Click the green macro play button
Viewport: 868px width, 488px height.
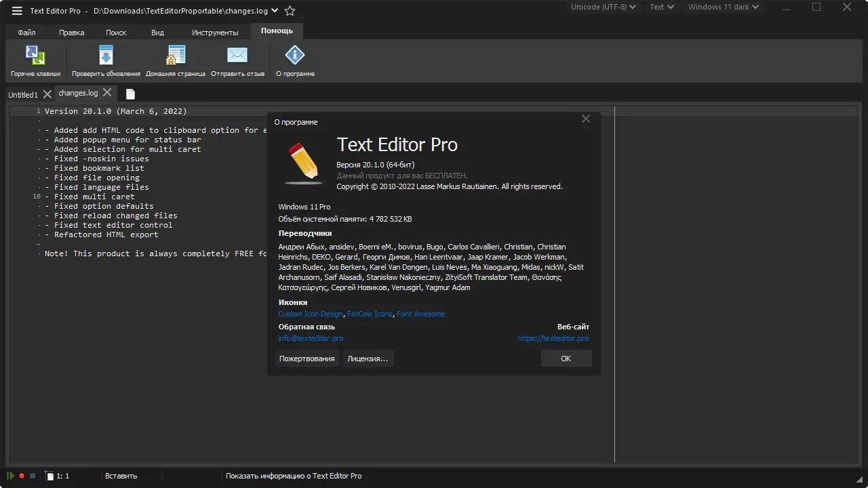pyautogui.click(x=11, y=476)
